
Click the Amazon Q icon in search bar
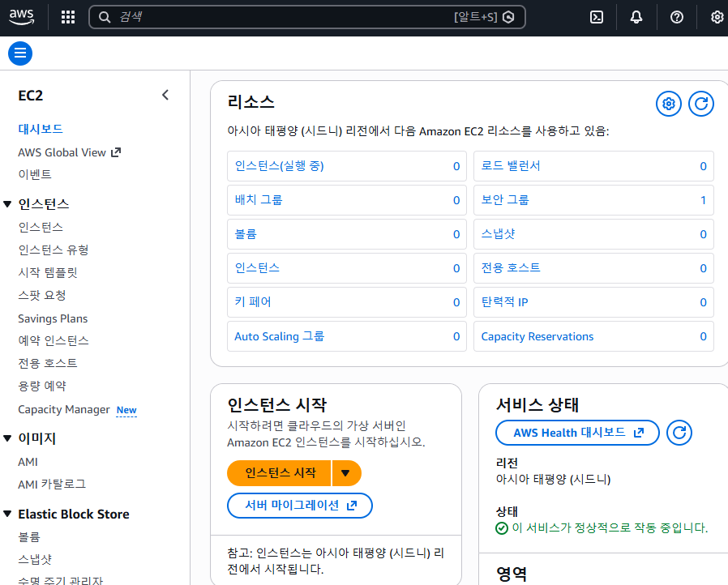pos(509,17)
